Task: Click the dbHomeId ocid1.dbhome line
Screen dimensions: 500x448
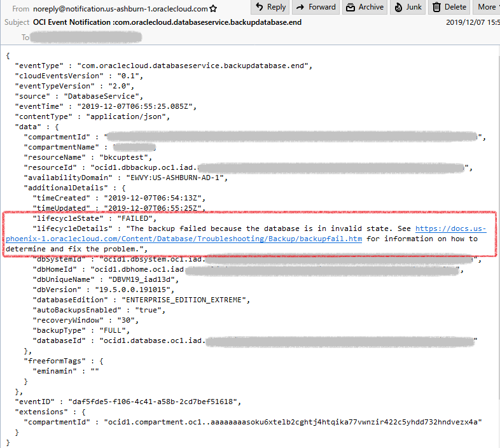Action: click(248, 270)
